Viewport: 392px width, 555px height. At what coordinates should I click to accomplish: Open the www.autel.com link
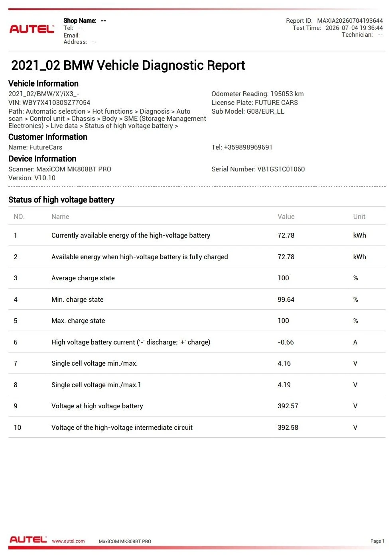68,541
